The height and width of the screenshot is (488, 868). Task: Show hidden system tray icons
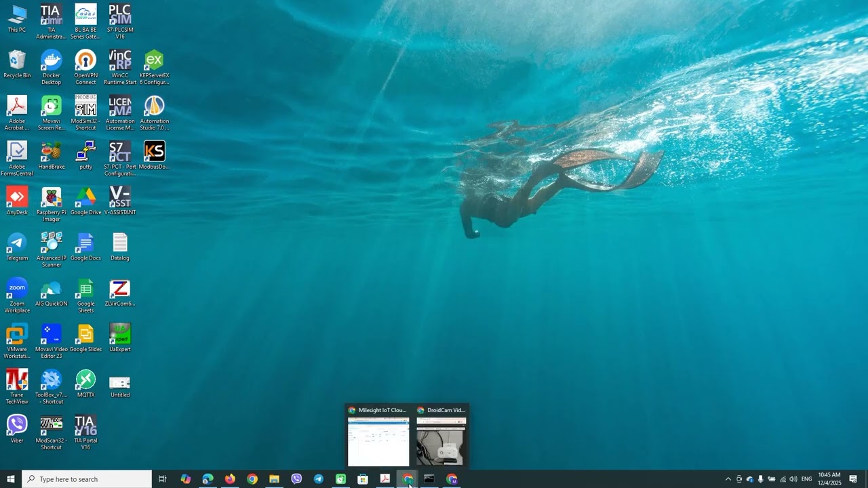tap(728, 479)
